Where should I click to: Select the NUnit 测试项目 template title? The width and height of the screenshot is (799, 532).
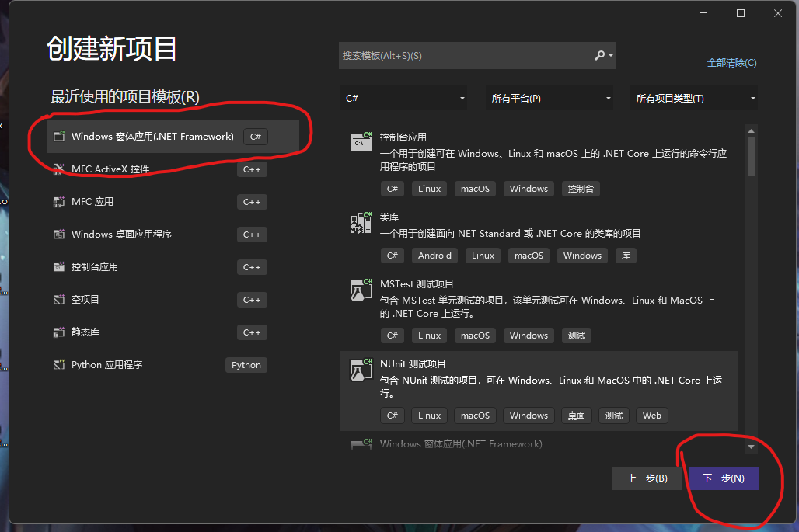(413, 363)
